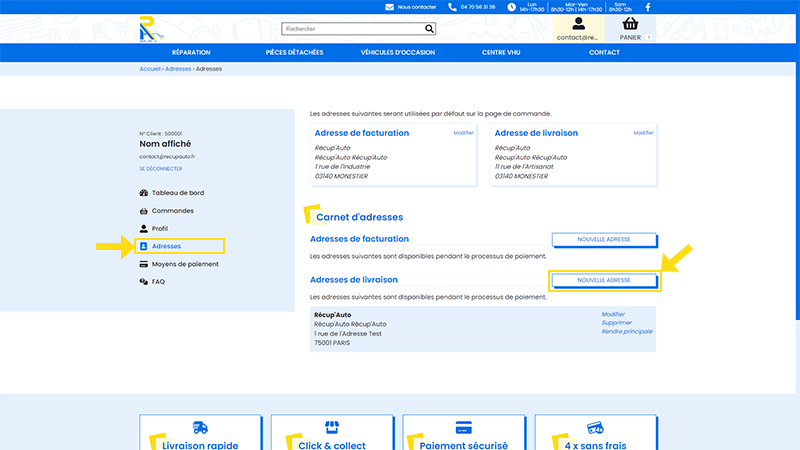The image size is (800, 450).
Task: Open the RÉPARATION menu
Action: 191,53
